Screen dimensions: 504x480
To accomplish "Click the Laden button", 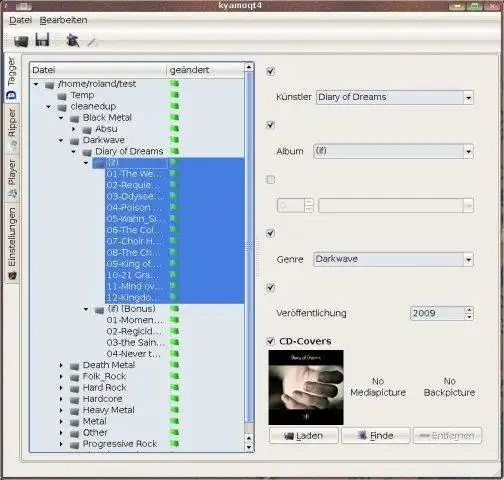I will tap(304, 436).
